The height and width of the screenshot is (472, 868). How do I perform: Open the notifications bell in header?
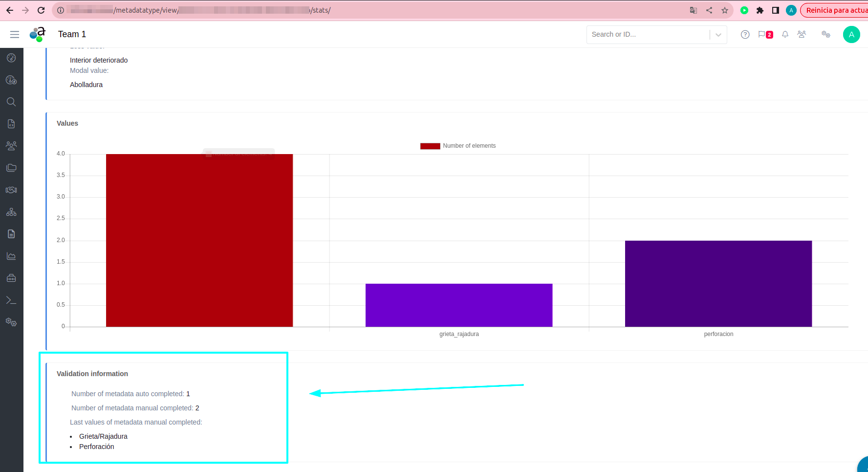click(x=785, y=34)
